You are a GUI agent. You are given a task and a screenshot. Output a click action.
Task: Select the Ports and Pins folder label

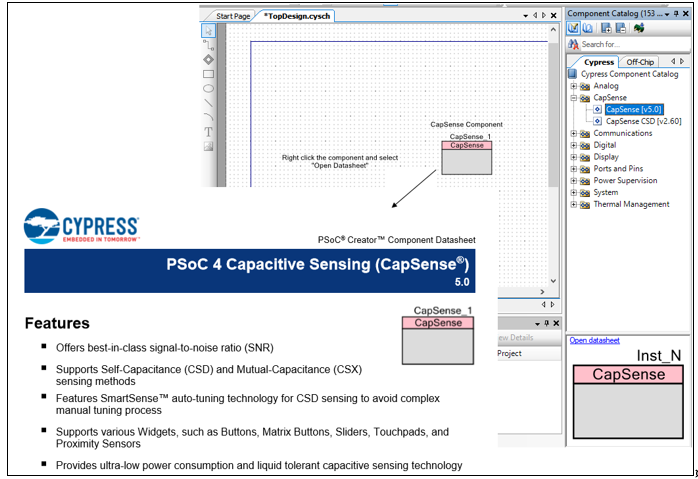[618, 169]
